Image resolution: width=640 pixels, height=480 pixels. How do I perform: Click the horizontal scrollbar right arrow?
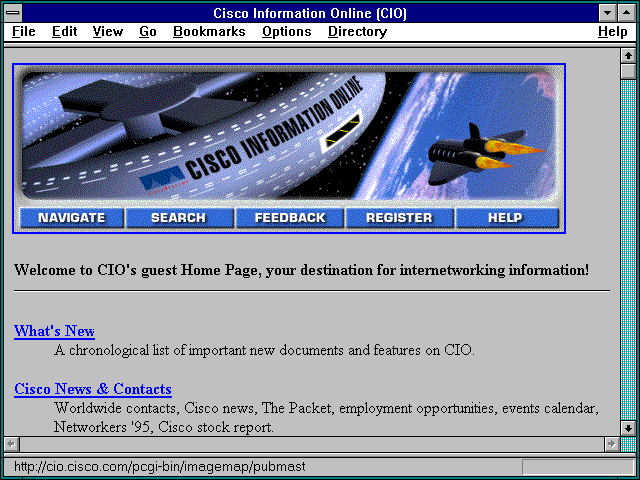[x=612, y=444]
